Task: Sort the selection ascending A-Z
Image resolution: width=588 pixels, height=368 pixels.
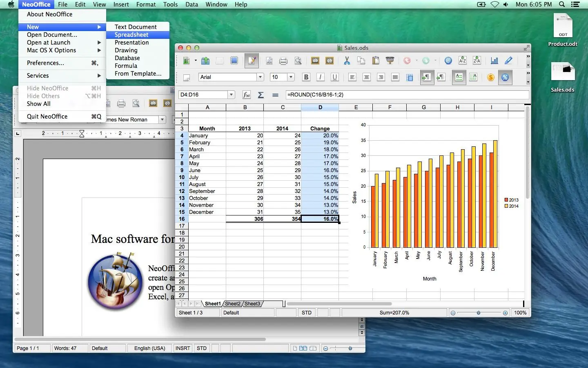Action: [x=462, y=61]
